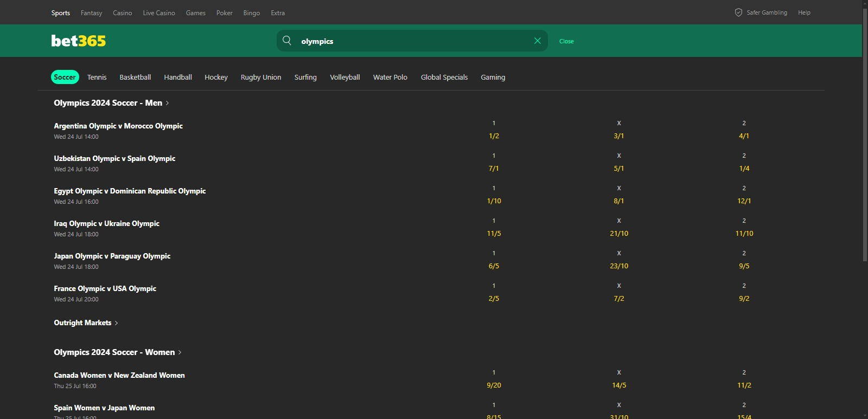868x419 pixels.
Task: Bet Morocco to win at 4/1
Action: (744, 136)
